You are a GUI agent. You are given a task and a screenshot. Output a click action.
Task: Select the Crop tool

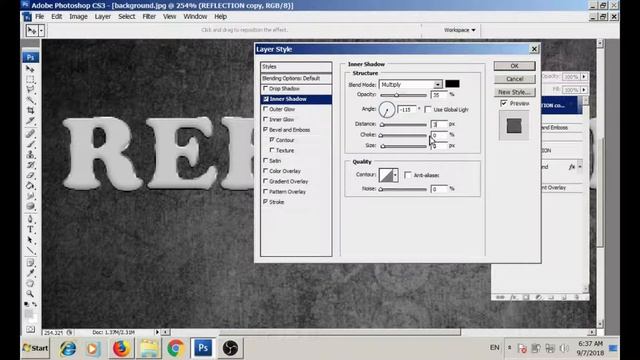pyautogui.click(x=30, y=110)
